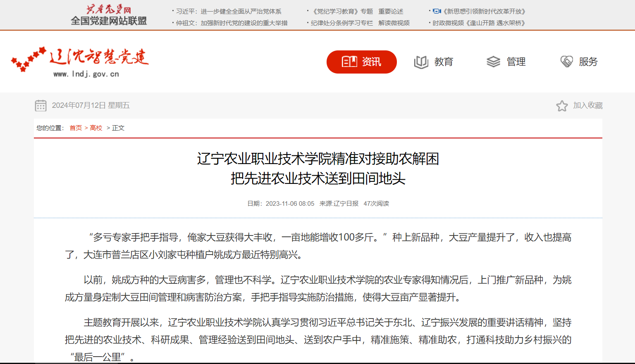Click the open book icon in 资讯

coord(349,62)
